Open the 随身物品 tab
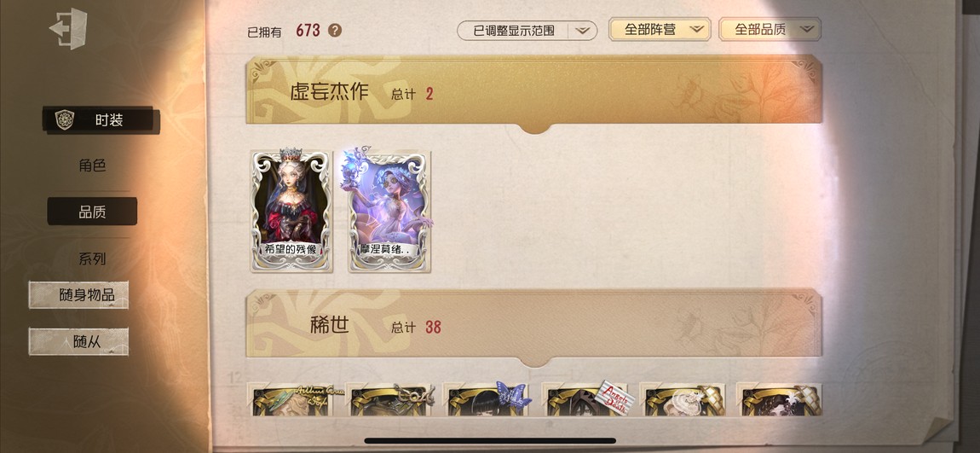Viewport: 980px width, 453px height. point(78,294)
